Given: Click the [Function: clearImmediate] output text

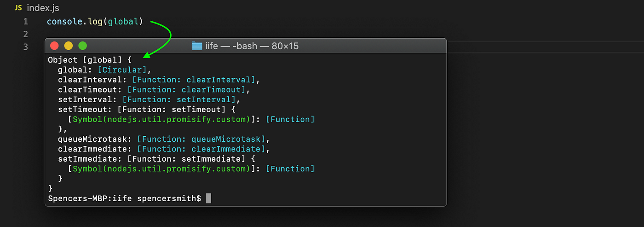Looking at the screenshot, I should coord(201,149).
